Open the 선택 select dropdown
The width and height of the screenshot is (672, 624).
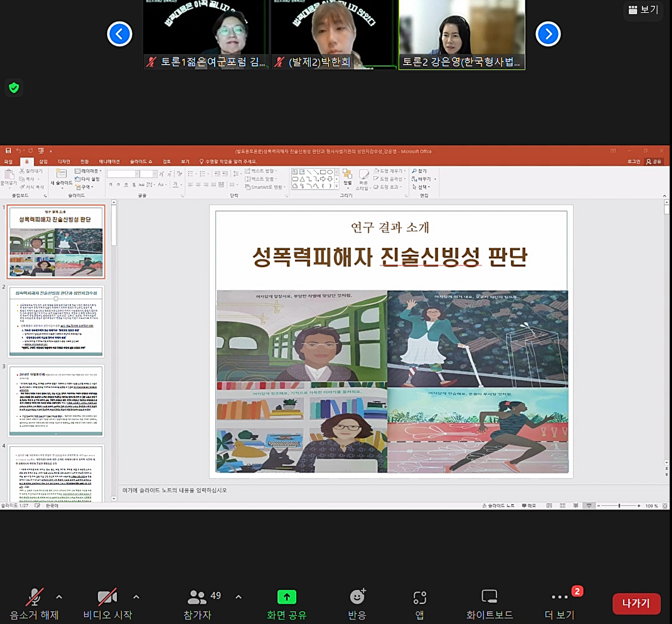pyautogui.click(x=421, y=187)
